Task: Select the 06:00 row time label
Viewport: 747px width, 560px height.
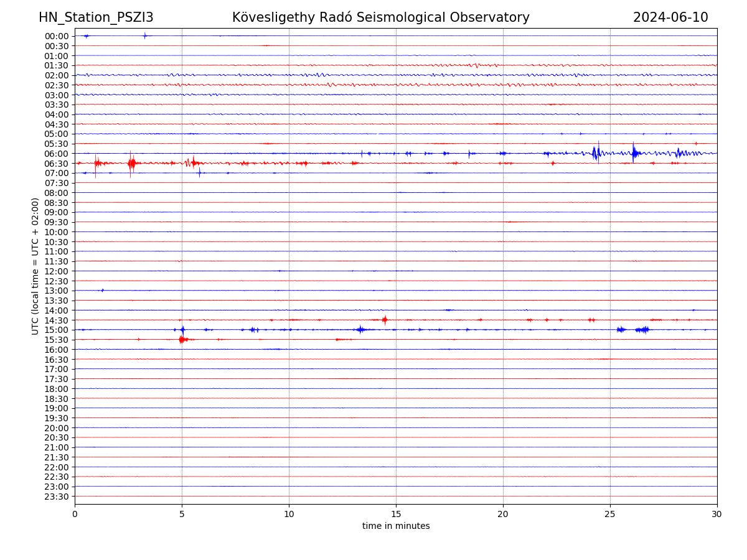Action: (57, 154)
